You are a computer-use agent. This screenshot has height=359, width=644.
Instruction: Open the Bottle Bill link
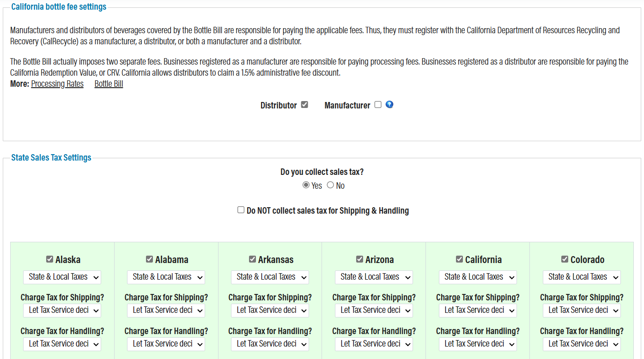pyautogui.click(x=109, y=84)
